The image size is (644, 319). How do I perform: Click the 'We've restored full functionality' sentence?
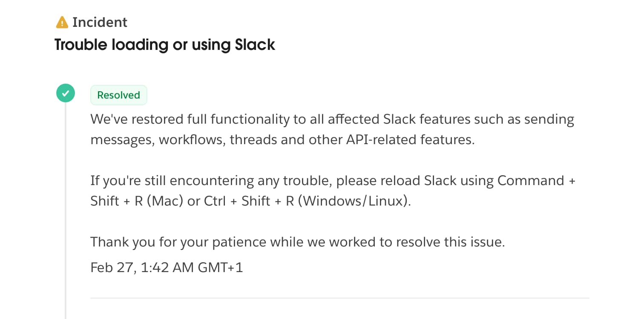tap(332, 129)
